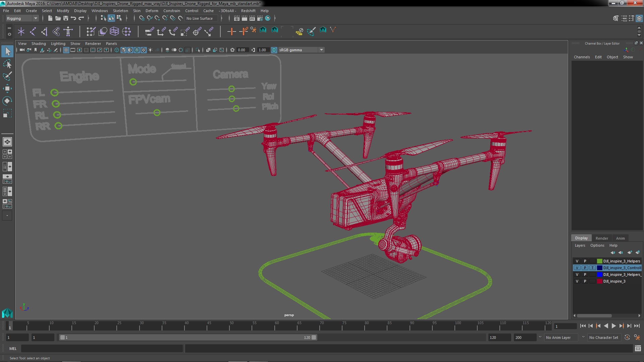
Task: Toggle template T of DJI_inspire_3_Controll layer
Action: [593, 268]
